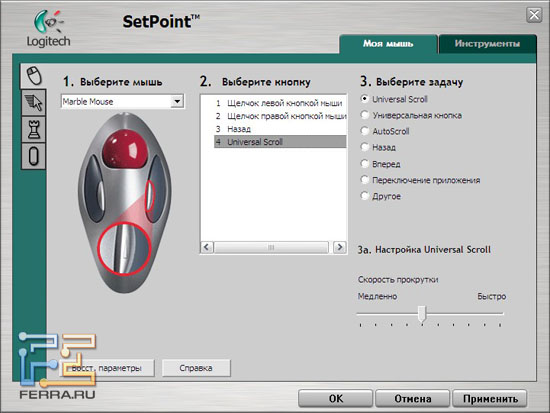Open the battery status sidebar icon
Image resolution: width=550 pixels, height=413 pixels.
pos(34,156)
